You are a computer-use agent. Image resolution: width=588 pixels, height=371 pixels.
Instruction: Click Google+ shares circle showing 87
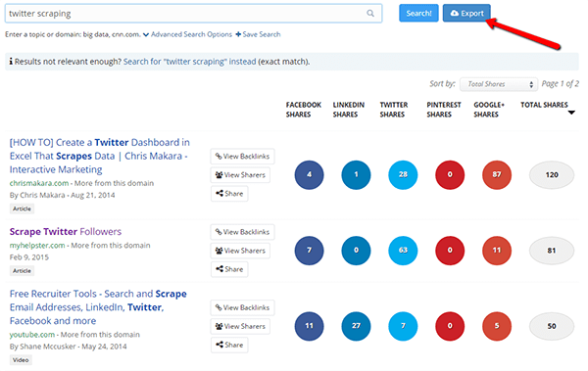pos(497,174)
